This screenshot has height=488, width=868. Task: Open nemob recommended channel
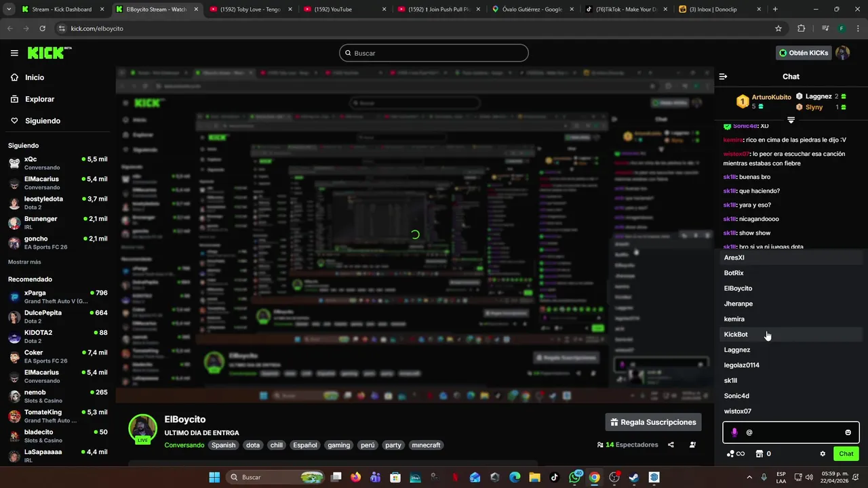(x=58, y=396)
